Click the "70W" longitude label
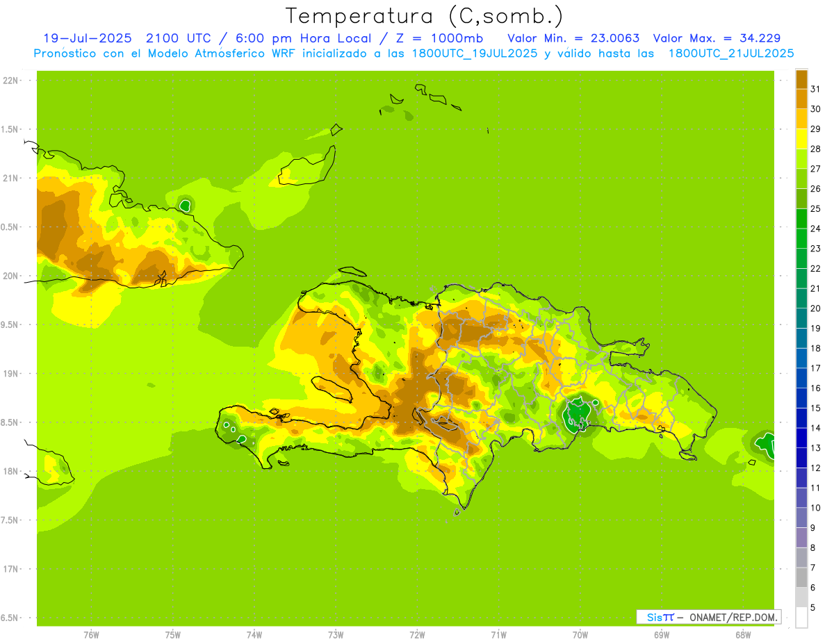834x644 pixels. tap(580, 635)
